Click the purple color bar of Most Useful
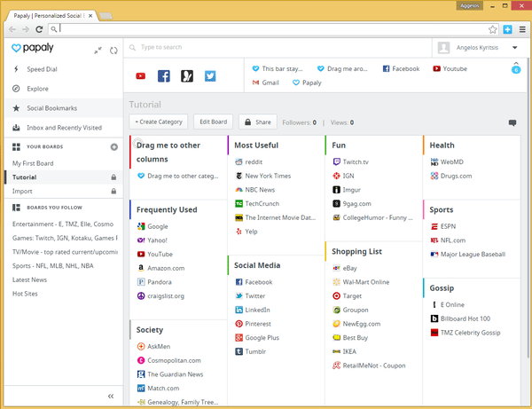Screen dimensions: 532x409 (228, 146)
